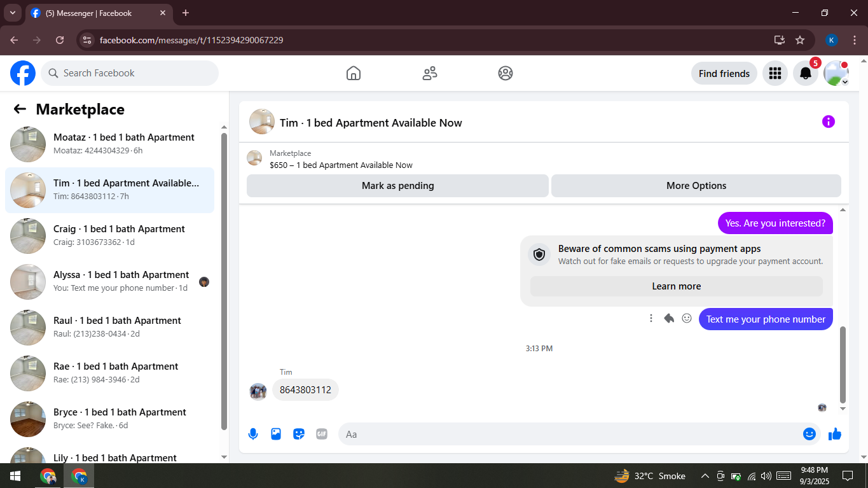Open the taskbar clock showing 9:48 PM
The height and width of the screenshot is (488, 868).
click(814, 476)
